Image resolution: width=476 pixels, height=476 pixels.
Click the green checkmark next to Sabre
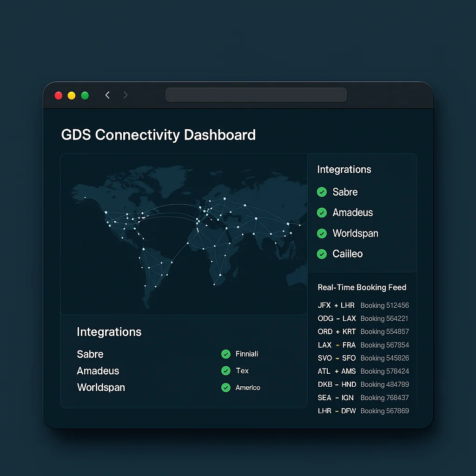322,192
